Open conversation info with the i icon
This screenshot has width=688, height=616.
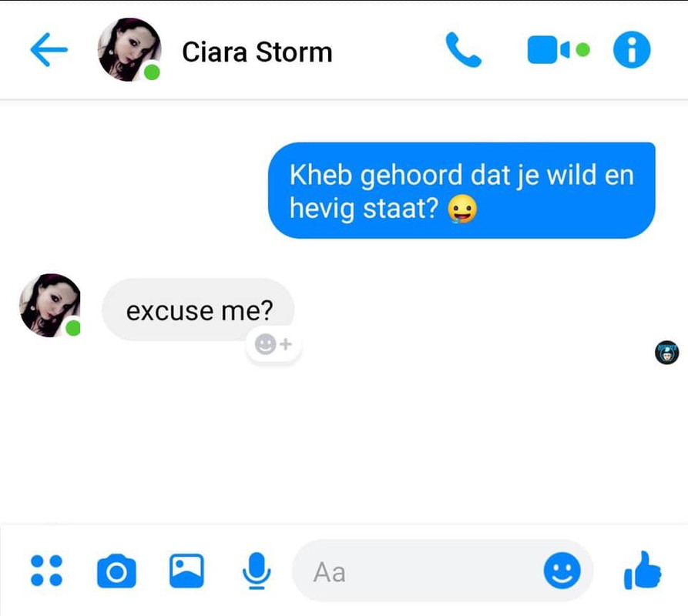point(632,49)
